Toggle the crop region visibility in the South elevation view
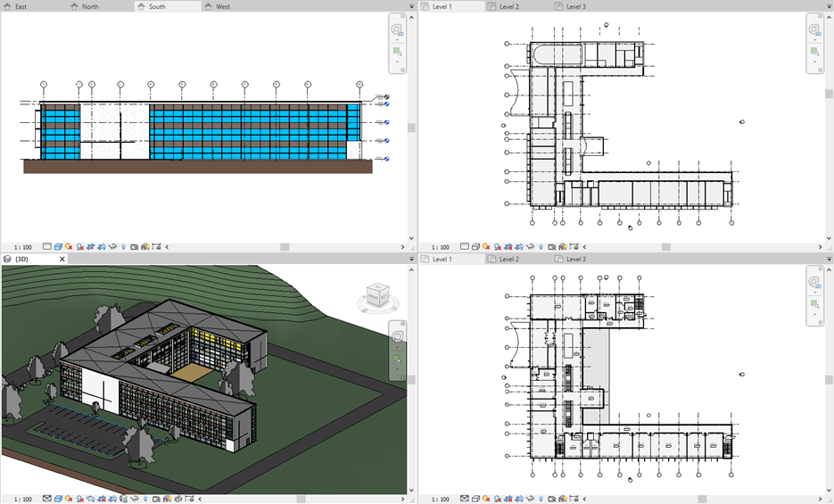This screenshot has width=834, height=504. [102, 246]
